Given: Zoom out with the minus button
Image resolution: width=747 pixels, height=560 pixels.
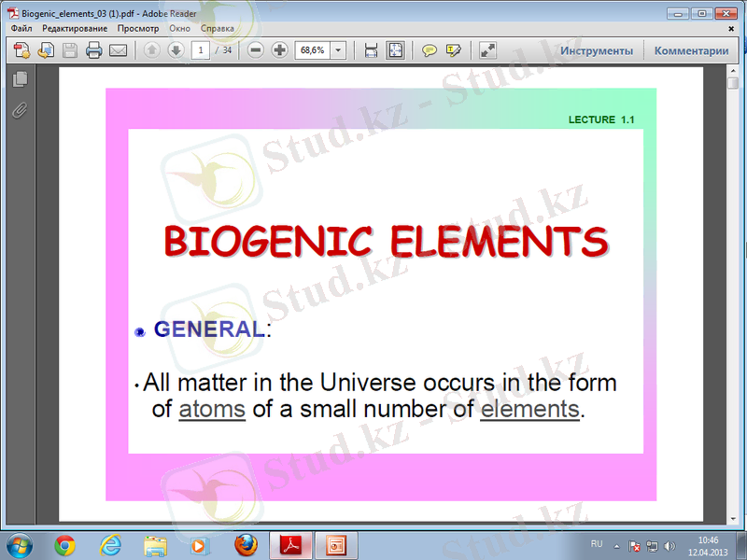Looking at the screenshot, I should pyautogui.click(x=256, y=50).
